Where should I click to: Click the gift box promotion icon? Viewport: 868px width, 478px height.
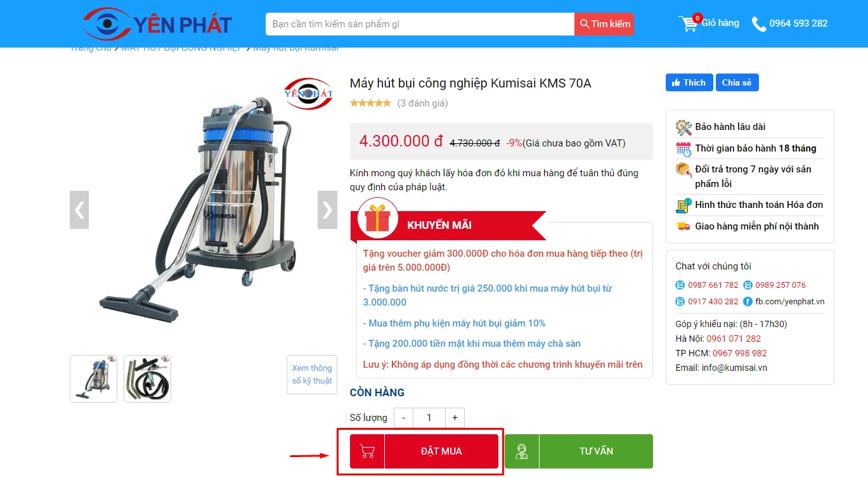378,217
